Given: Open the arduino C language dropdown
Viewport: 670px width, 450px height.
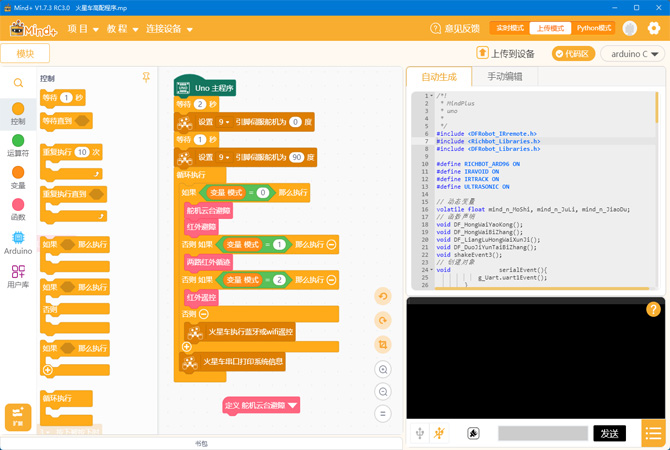Looking at the screenshot, I should [634, 54].
